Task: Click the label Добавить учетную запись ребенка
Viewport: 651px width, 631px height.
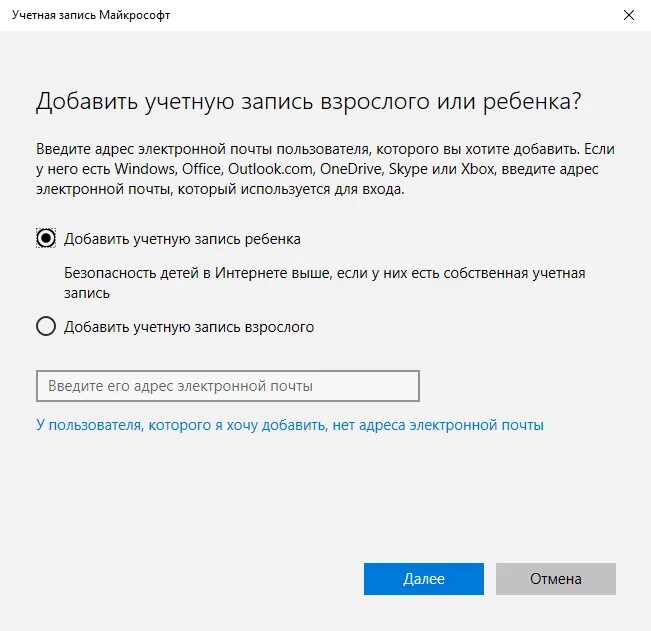Action: (x=182, y=239)
